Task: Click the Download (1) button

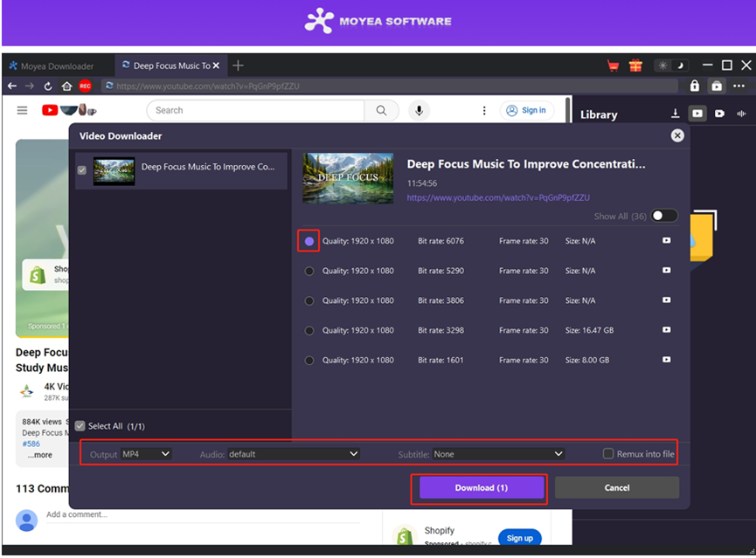Action: coord(480,487)
